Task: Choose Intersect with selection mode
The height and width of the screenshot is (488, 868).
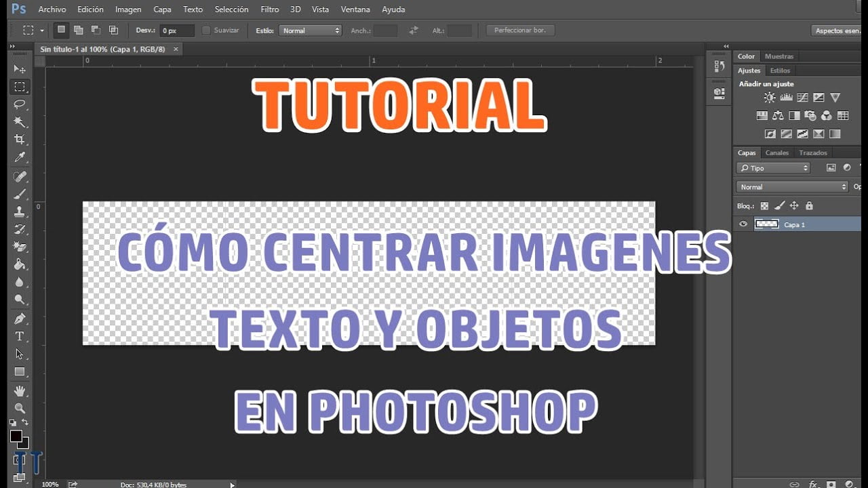Action: (113, 30)
